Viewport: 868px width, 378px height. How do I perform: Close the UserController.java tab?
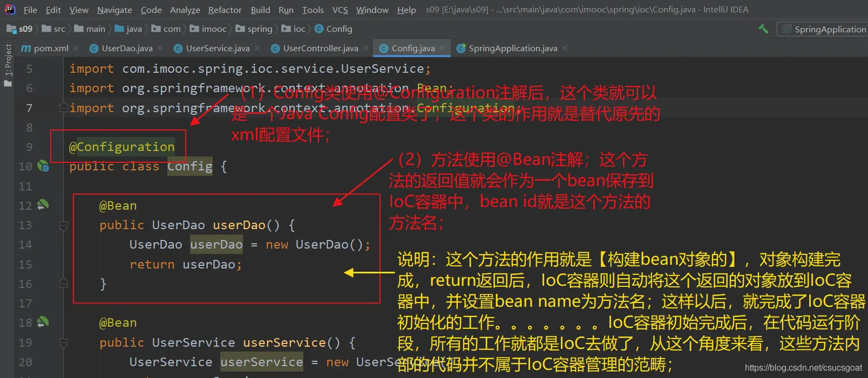366,48
